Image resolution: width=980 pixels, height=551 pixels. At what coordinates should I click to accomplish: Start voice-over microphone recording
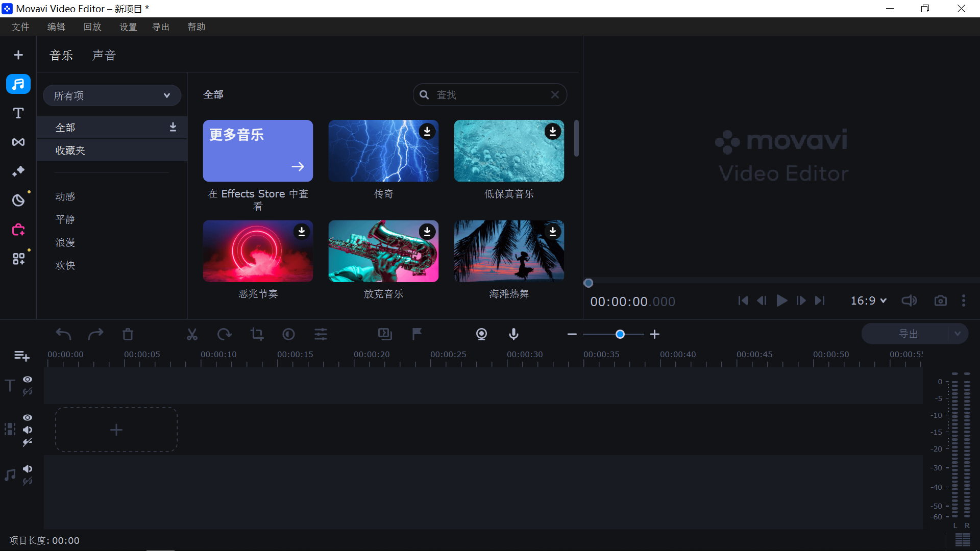point(513,334)
